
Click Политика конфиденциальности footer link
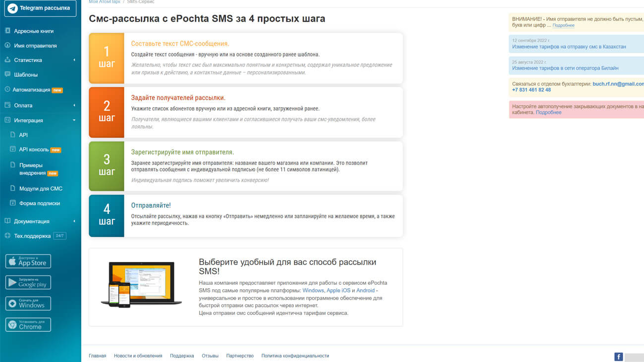tap(295, 356)
